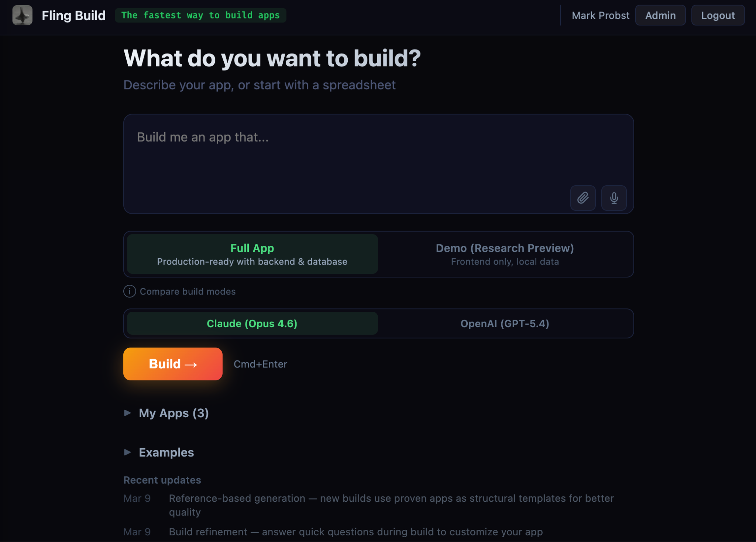This screenshot has height=542, width=756.
Task: Choose Claude (Opus 4.6) as the model
Action: (x=252, y=324)
